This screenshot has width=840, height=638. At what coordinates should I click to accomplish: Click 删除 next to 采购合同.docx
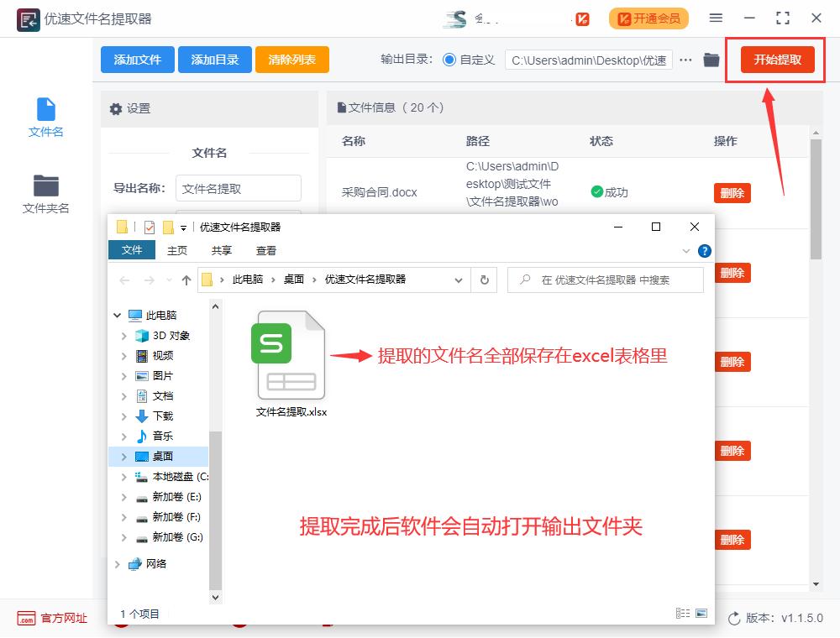732,192
